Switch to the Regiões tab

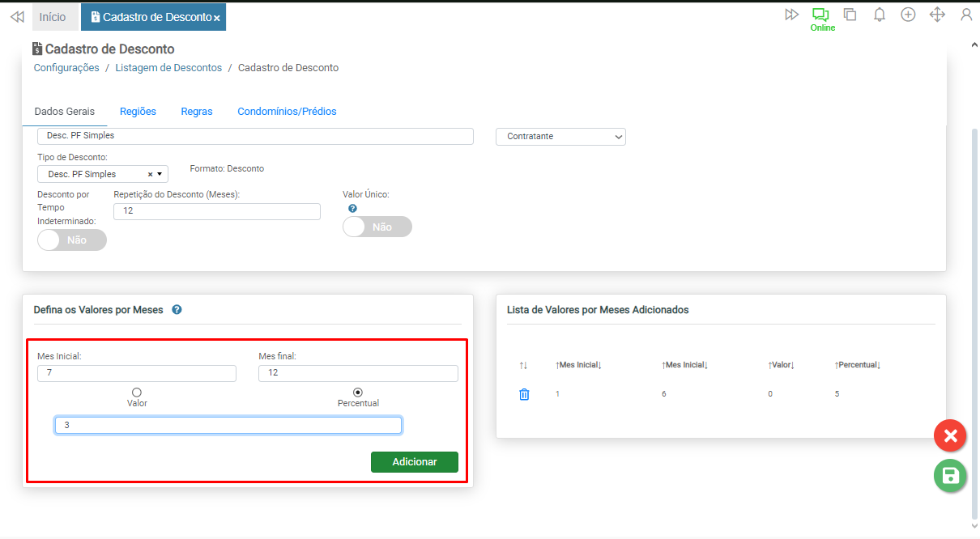(x=138, y=112)
